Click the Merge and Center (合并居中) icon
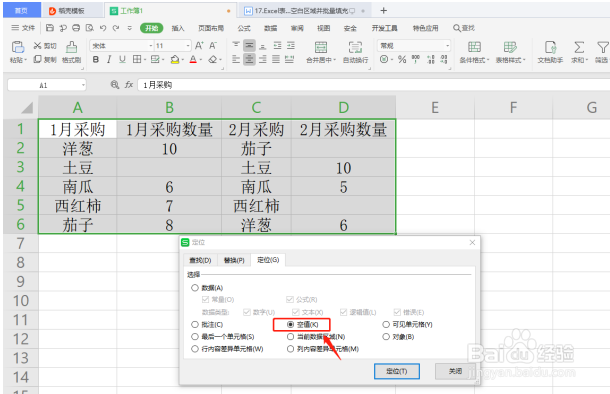610x394 pixels. tap(321, 47)
